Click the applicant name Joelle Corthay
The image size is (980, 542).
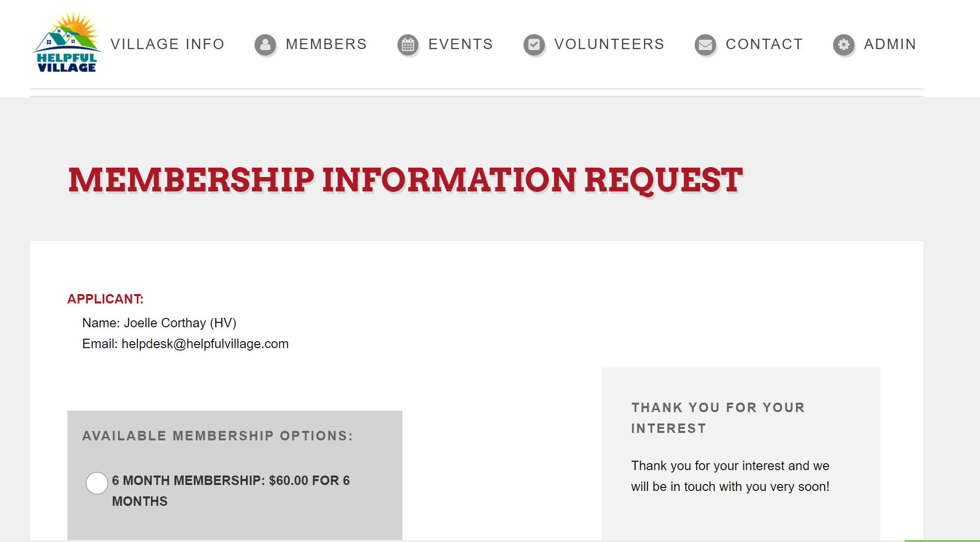point(164,323)
